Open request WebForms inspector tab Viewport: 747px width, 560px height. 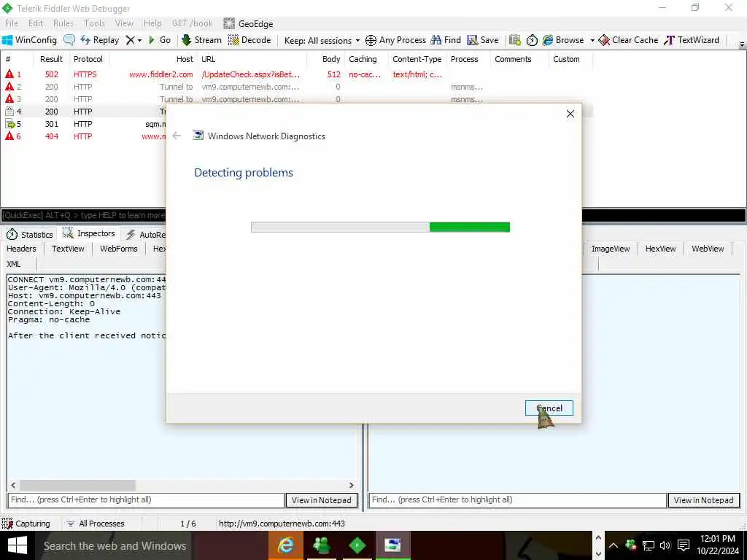coord(119,249)
